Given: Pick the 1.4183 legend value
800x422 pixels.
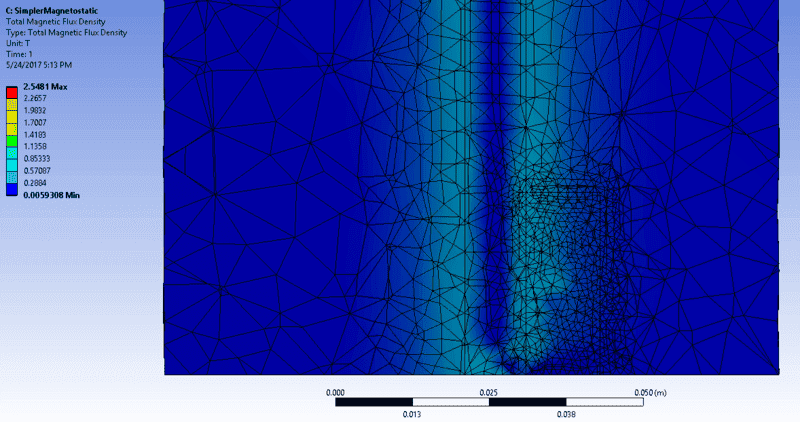Looking at the screenshot, I should coord(36,135).
